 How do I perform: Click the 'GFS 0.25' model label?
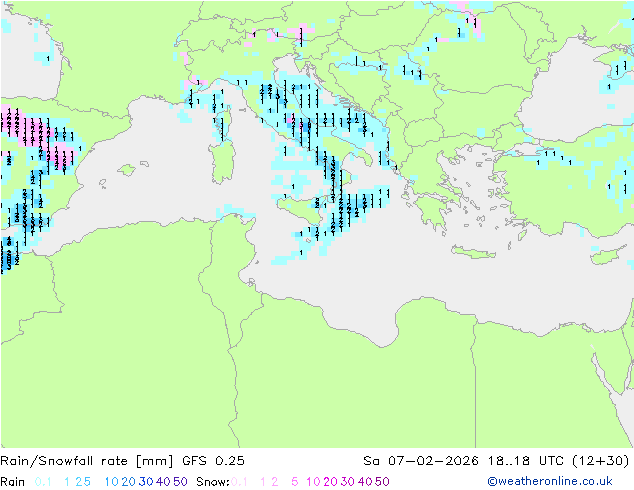213,461
